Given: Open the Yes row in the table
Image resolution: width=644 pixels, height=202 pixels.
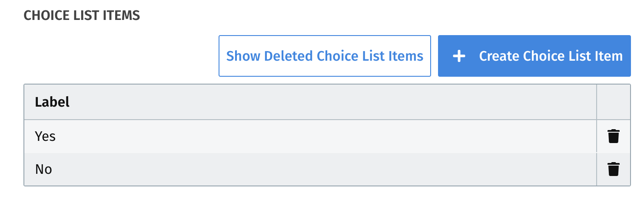Looking at the screenshot, I should (x=310, y=136).
